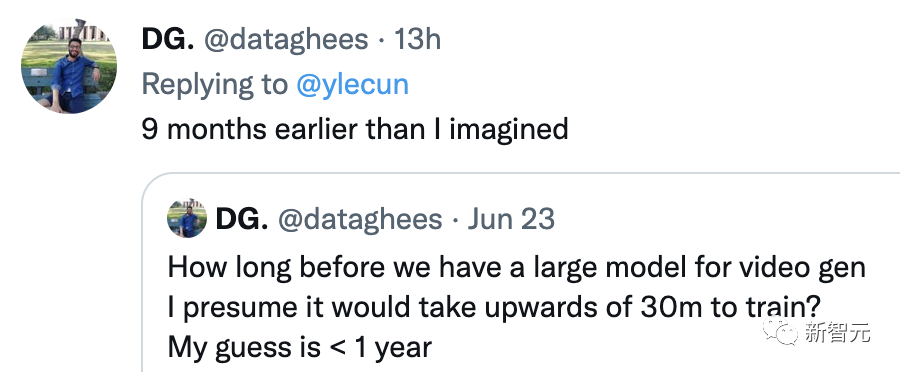Click the small avatar in quoted tweet
This screenshot has width=900, height=372.
pos(187,219)
